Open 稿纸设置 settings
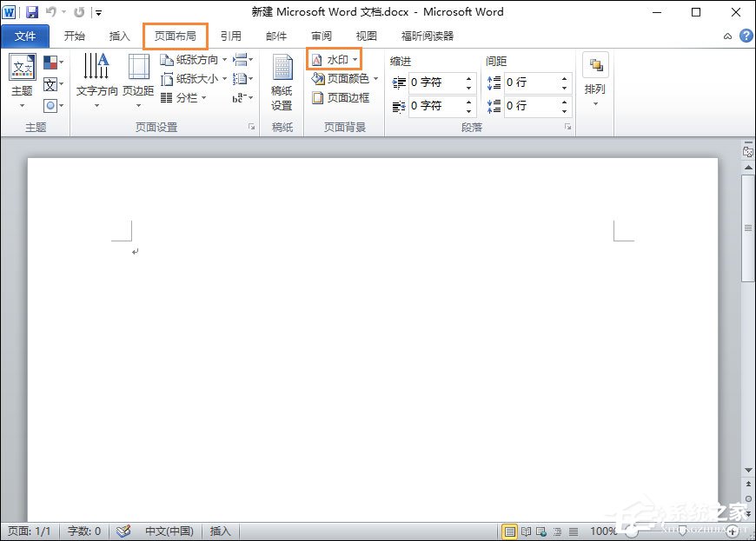 tap(282, 82)
